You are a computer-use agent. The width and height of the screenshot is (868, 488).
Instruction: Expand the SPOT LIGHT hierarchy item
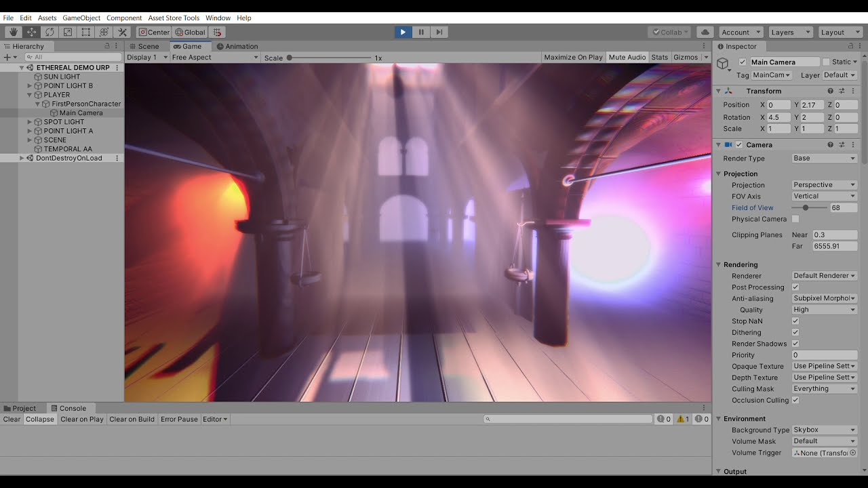tap(30, 122)
